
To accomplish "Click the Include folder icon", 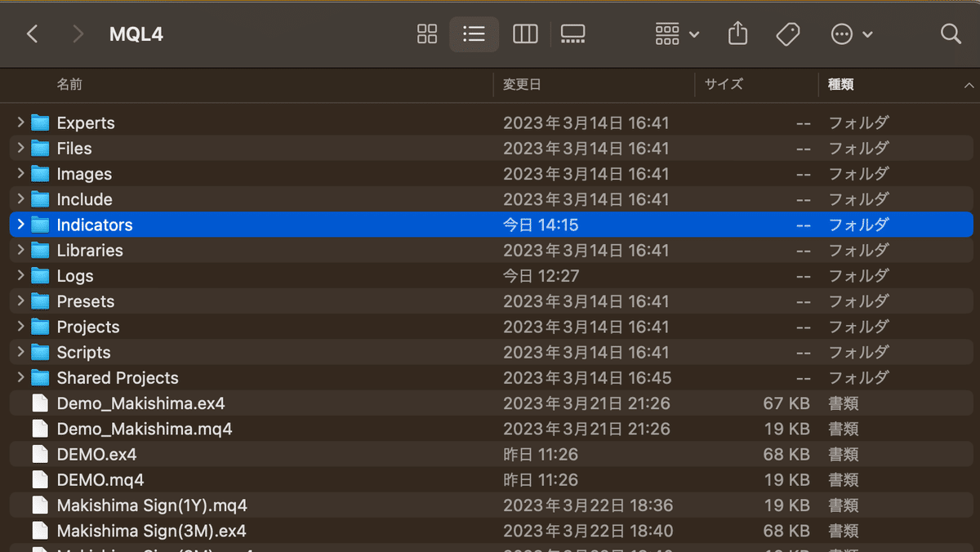I will point(40,198).
